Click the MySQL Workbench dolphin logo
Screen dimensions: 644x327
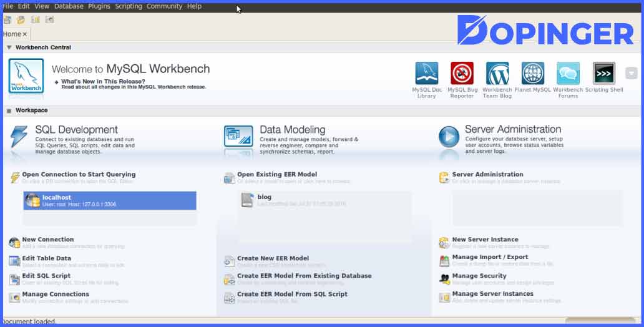pyautogui.click(x=26, y=76)
